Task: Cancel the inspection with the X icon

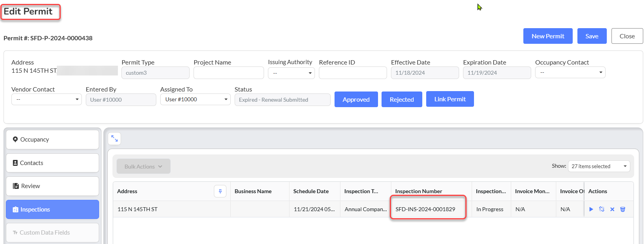Action: (612, 209)
